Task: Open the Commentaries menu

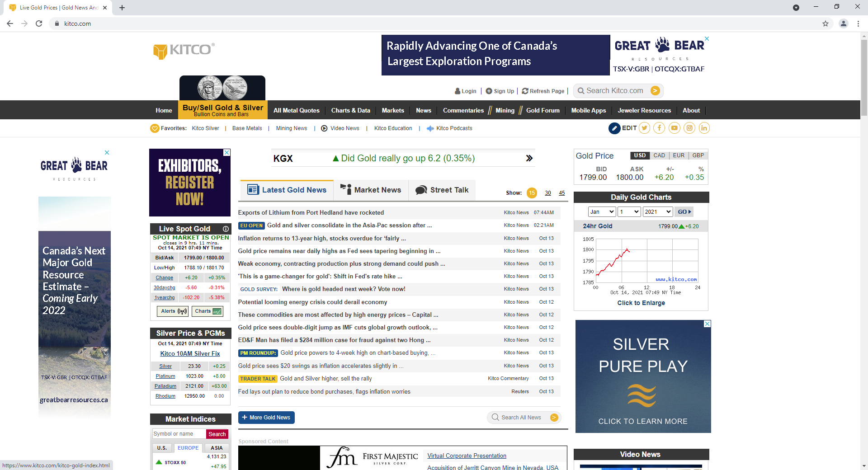Action: click(x=463, y=110)
